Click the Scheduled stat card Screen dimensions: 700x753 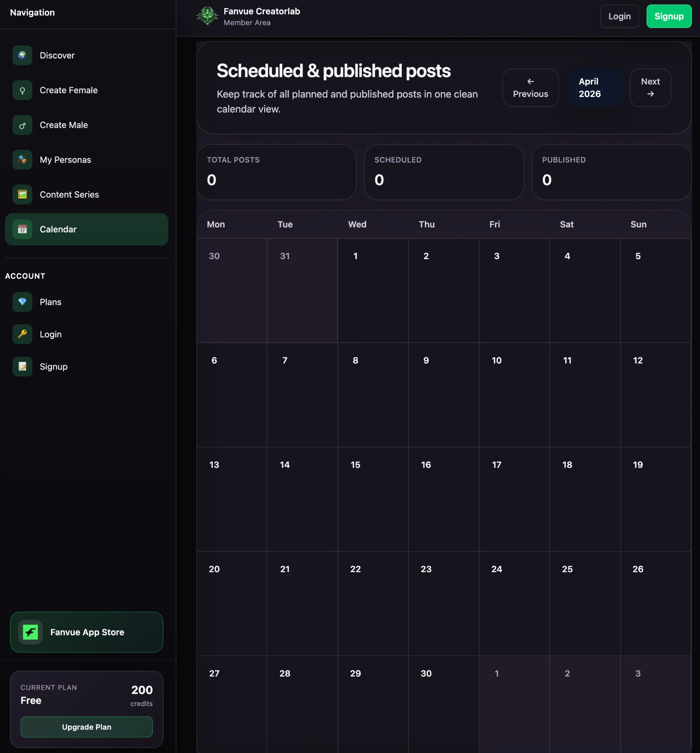tap(443, 172)
